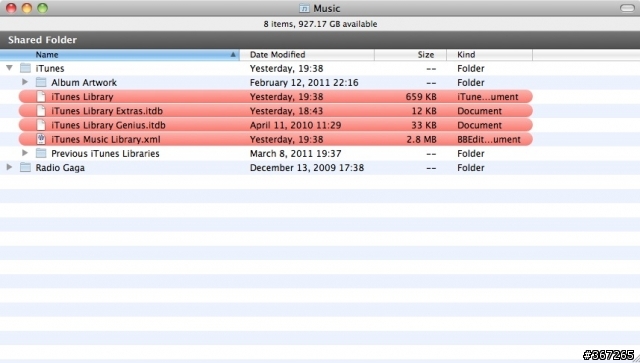This screenshot has height=363, width=640.
Task: Click the BBEdit...ument kind value
Action: [x=489, y=139]
